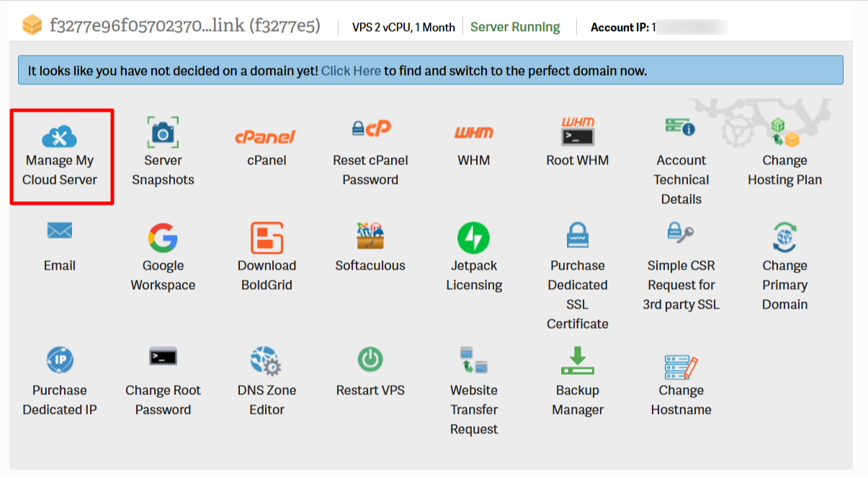Click the Change Hosting Plan cubes icon
The image size is (868, 478).
click(x=784, y=133)
